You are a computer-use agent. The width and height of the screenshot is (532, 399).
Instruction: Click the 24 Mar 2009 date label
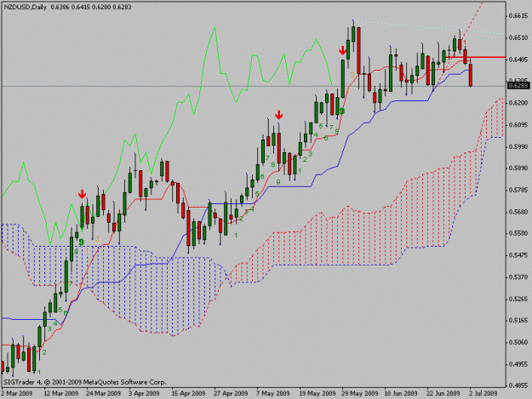tap(103, 393)
